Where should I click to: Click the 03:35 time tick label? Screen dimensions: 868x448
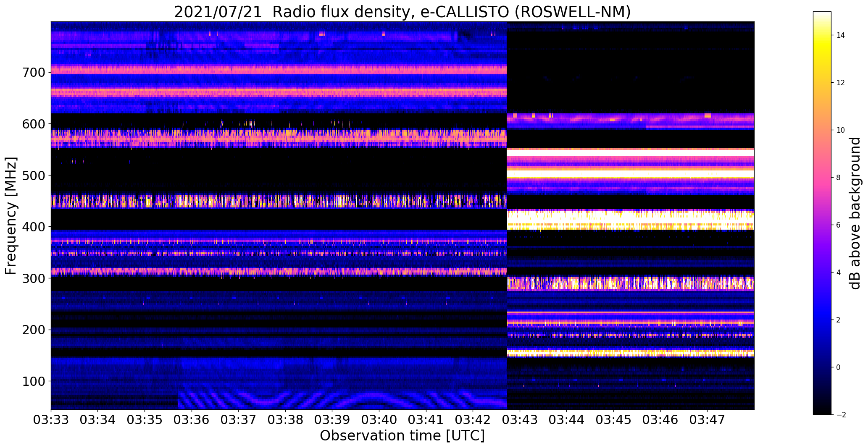[145, 419]
